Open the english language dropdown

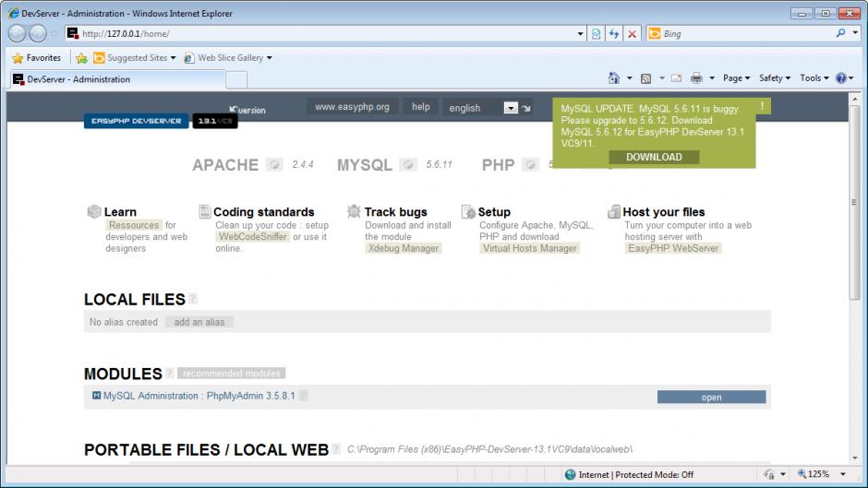pos(511,108)
